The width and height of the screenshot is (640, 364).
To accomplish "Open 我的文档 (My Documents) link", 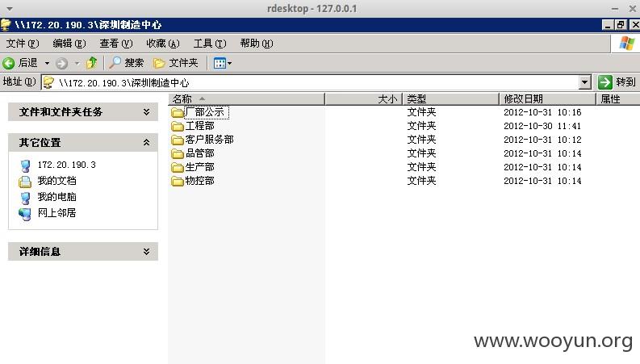I will click(56, 181).
